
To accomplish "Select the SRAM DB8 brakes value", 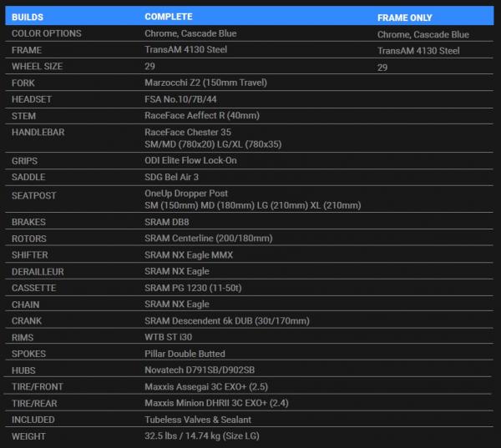I will pos(167,223).
